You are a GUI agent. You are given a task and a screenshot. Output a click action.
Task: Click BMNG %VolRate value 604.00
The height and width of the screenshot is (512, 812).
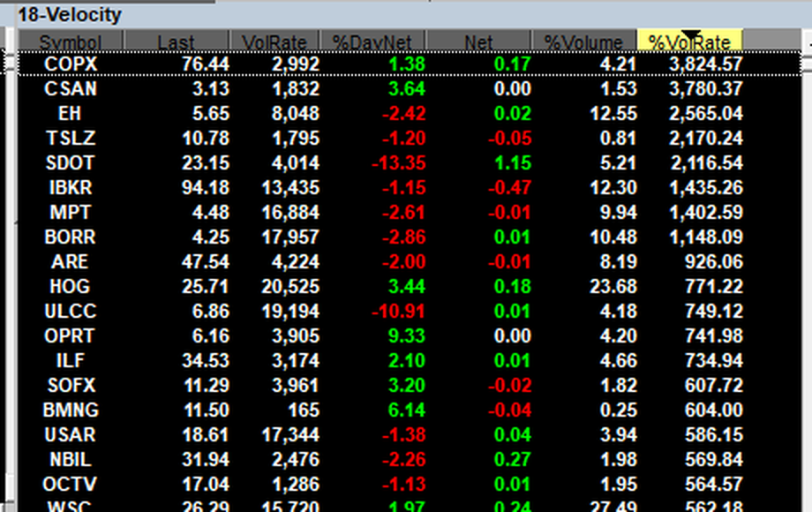pos(714,410)
